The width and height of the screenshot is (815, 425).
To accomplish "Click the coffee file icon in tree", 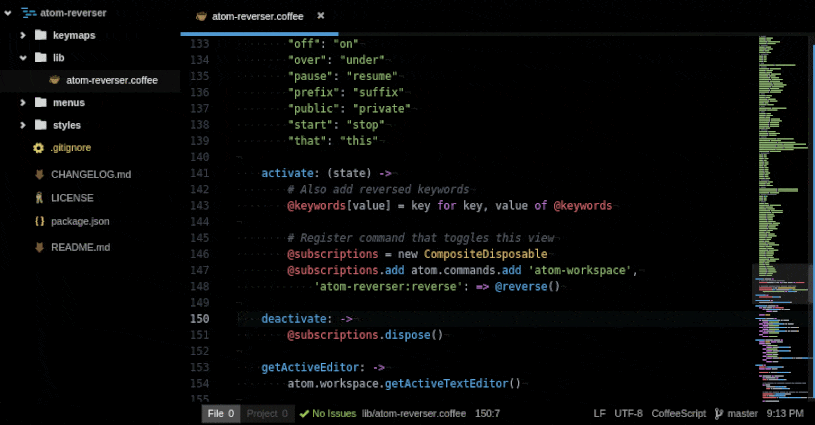I will (55, 80).
